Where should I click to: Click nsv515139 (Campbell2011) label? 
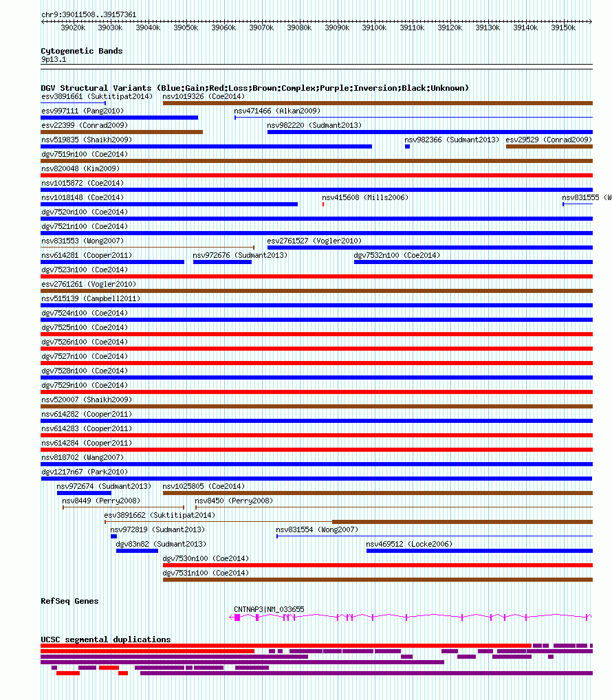91,298
